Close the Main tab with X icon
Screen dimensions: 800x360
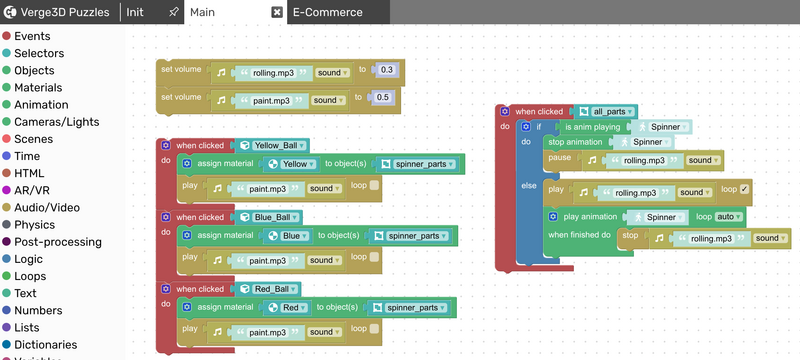[277, 12]
